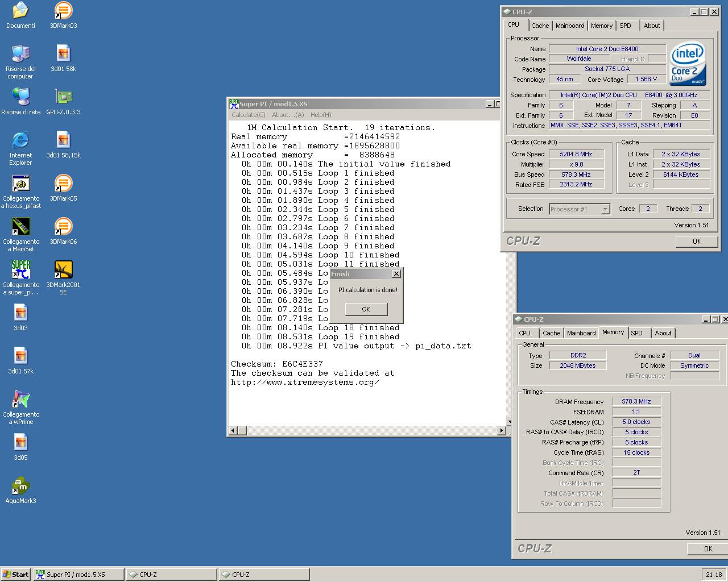Viewport: 728px width, 582px height.
Task: Expand the Processor #1 selection dropdown
Action: (605, 209)
